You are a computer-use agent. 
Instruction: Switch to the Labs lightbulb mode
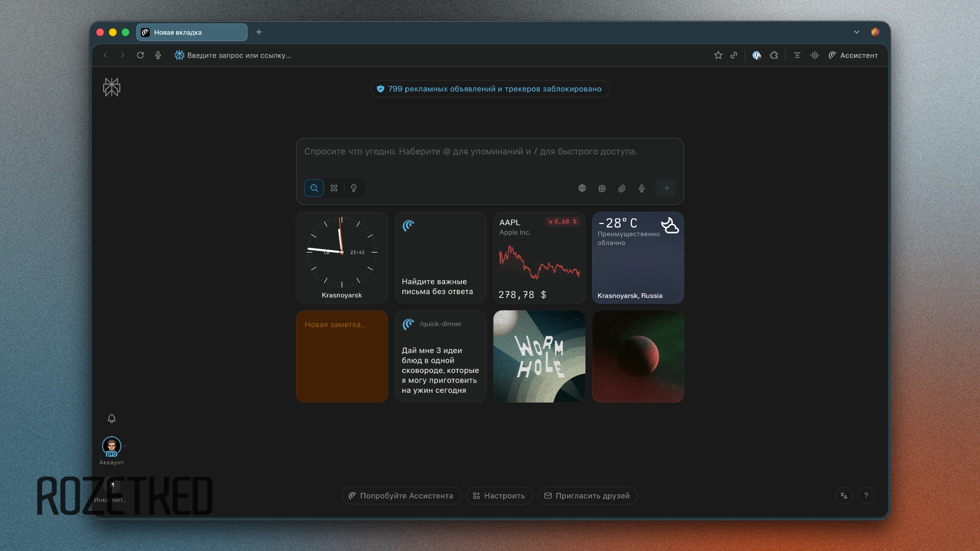(x=354, y=188)
